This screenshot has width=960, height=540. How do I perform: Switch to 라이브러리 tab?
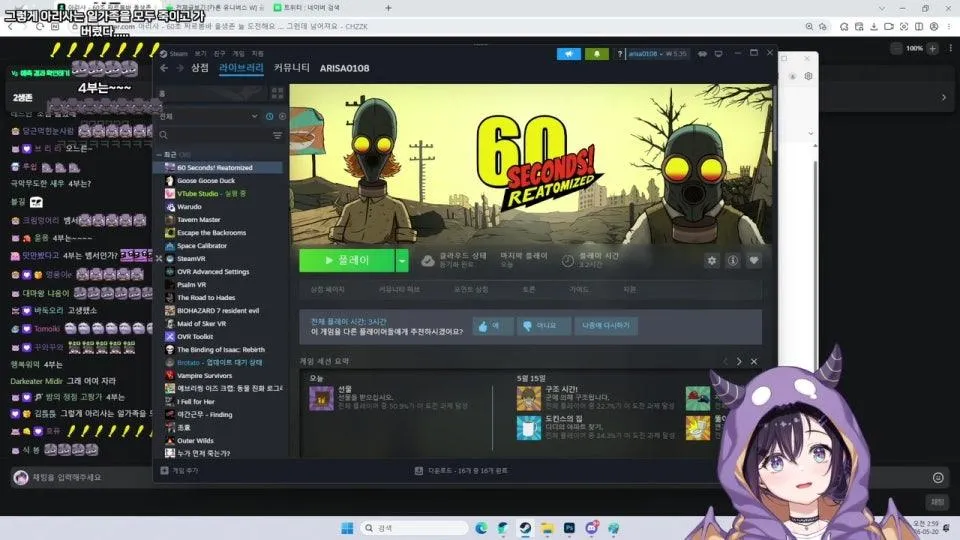(241, 68)
